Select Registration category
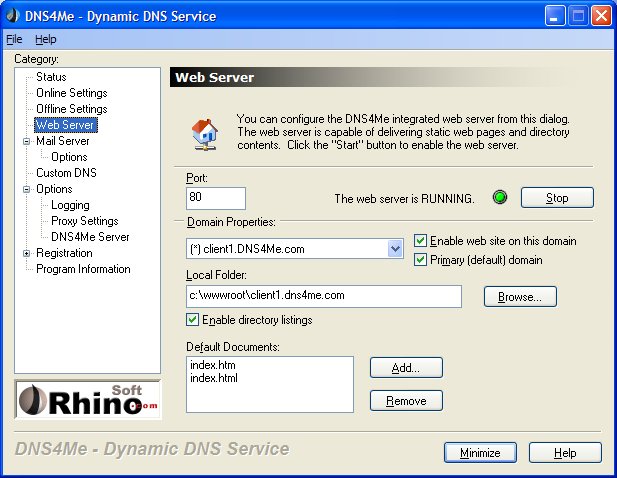Viewport: 617px width, 478px height. [x=64, y=253]
